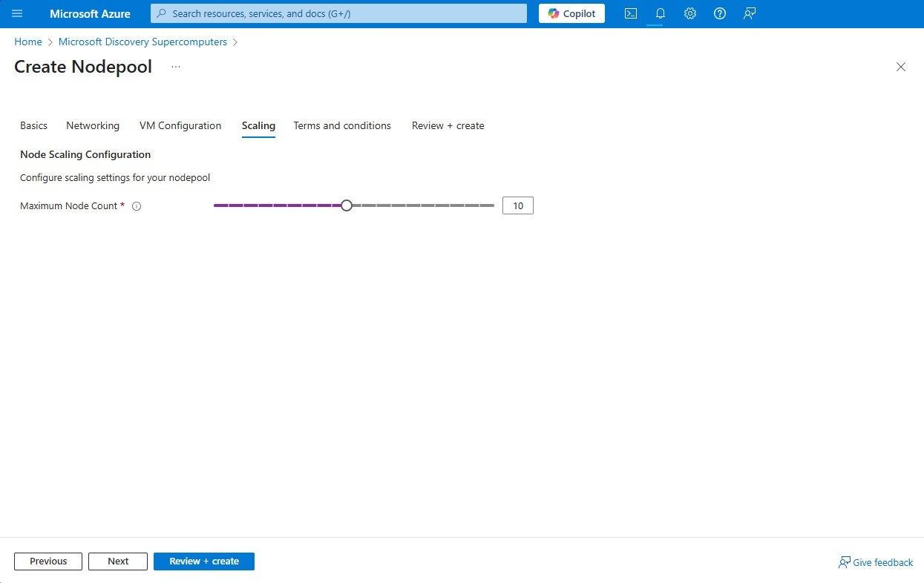Screen dimensions: 924x583
Task: Open the ellipsis menu beside Create Nodepool
Action: click(x=176, y=67)
